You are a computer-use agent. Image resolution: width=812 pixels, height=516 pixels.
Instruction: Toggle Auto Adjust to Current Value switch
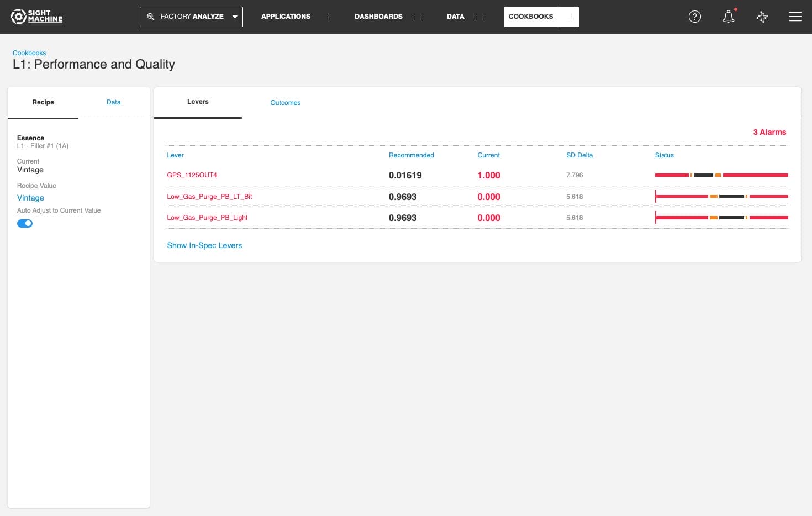[x=25, y=223]
